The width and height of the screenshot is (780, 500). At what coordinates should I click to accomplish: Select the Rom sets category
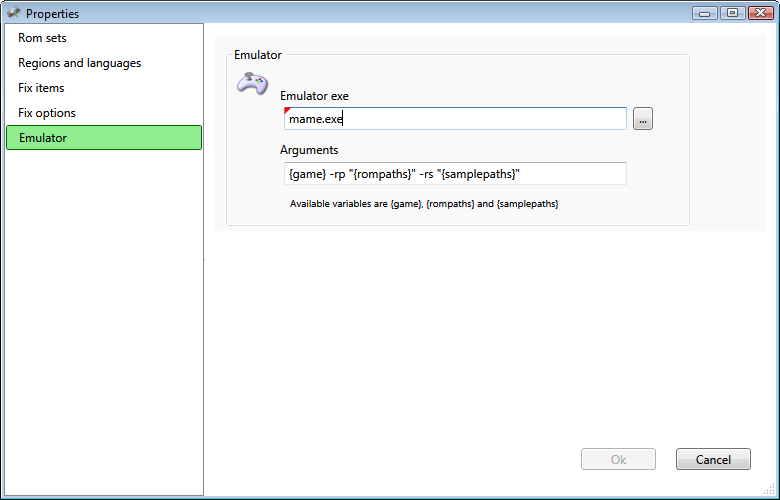[x=42, y=38]
